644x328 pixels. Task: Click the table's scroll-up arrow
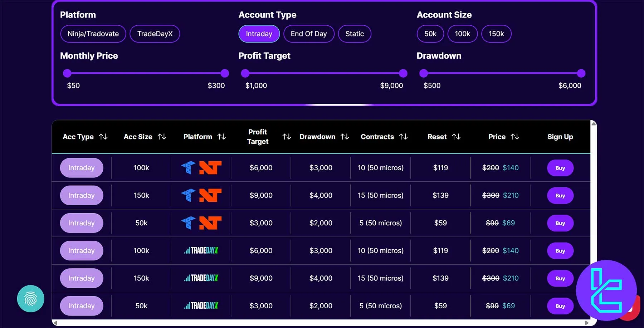point(594,124)
